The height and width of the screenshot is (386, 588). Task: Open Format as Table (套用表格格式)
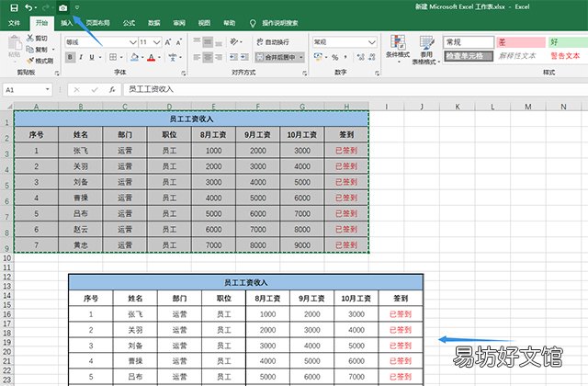(426, 50)
